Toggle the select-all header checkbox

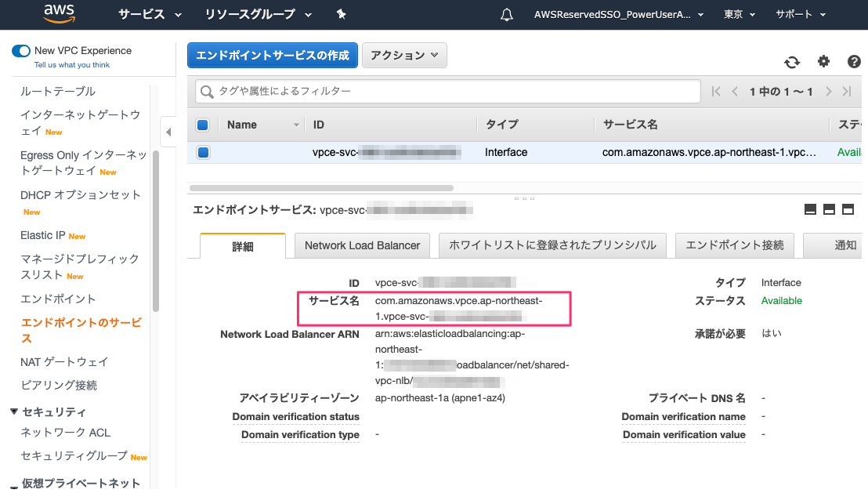(x=203, y=125)
